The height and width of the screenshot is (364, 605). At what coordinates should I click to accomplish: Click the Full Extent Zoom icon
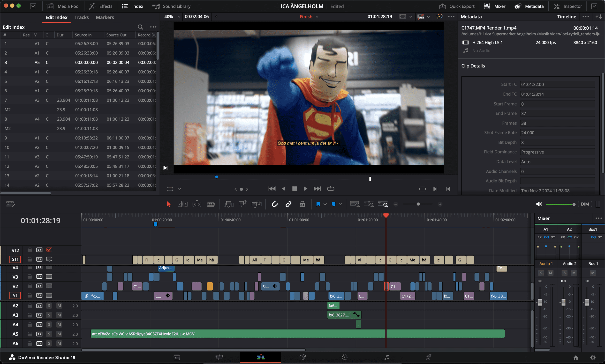click(x=355, y=204)
